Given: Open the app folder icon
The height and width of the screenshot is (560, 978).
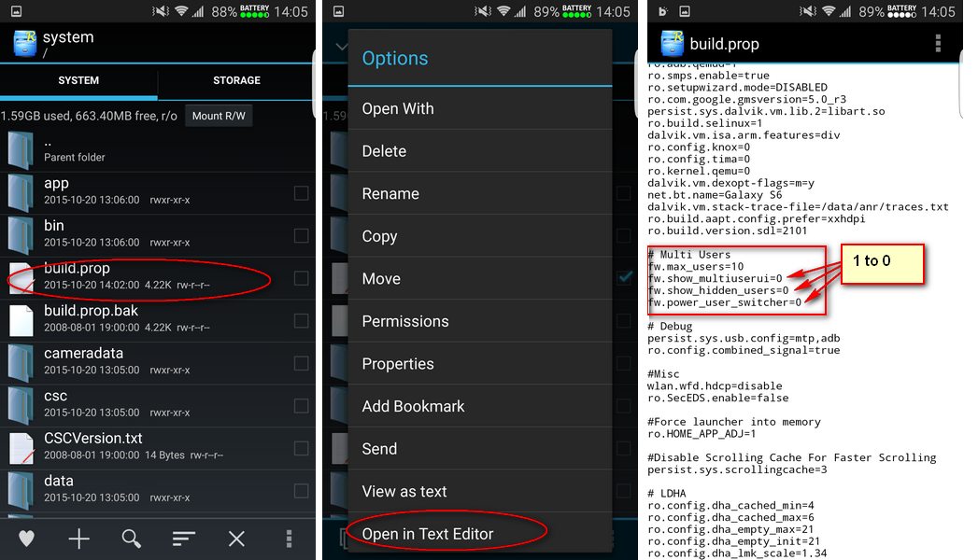Looking at the screenshot, I should coord(21,192).
